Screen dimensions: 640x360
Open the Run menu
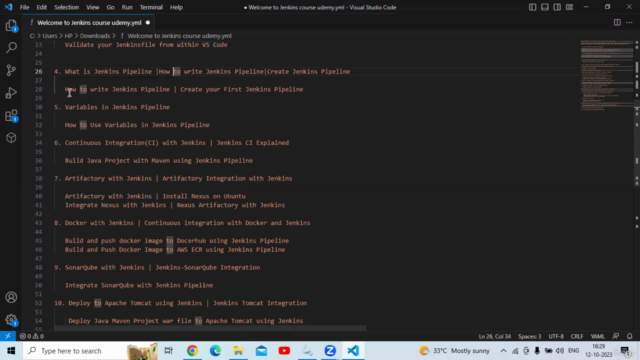[127, 7]
